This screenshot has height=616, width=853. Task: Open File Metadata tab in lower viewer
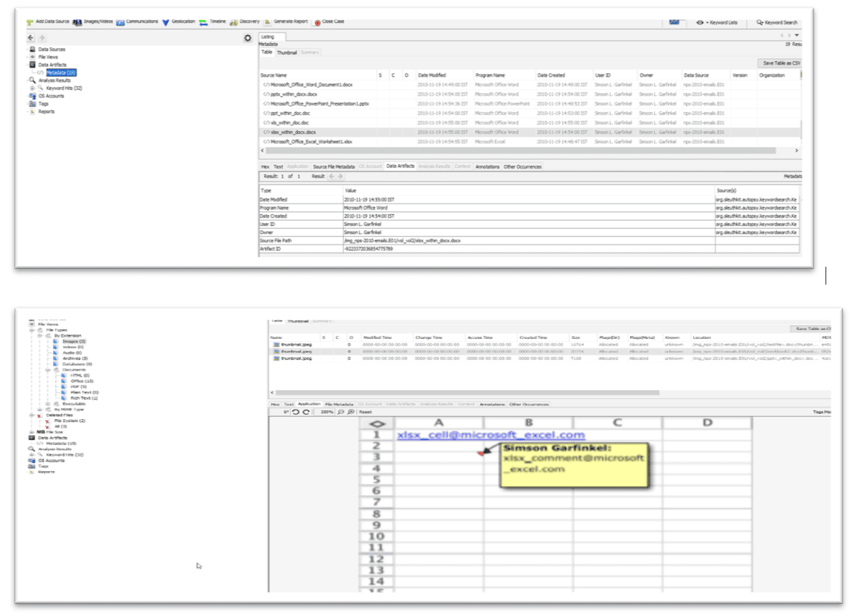coord(340,404)
